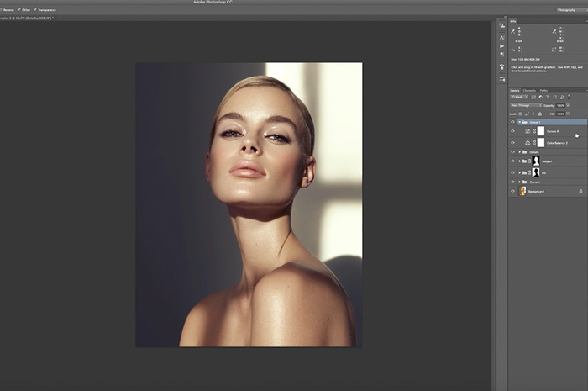This screenshot has height=391, width=588.
Task: Hide the Group 1 layer group
Action: 512,122
